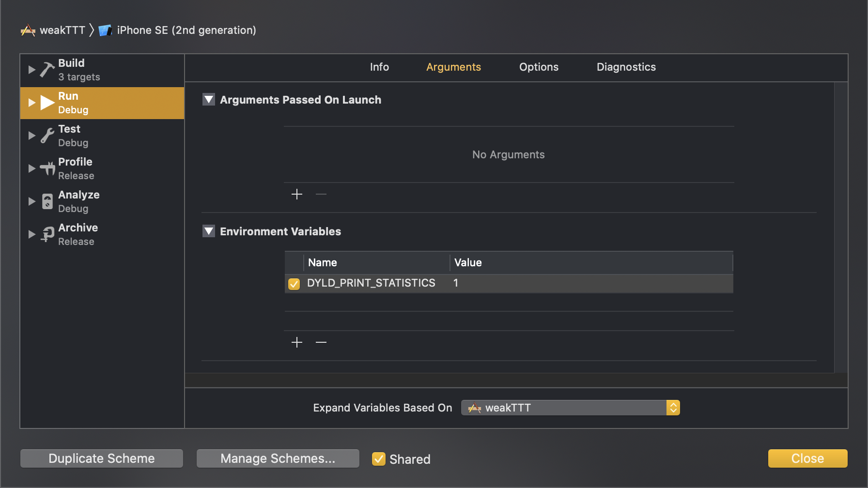Collapse the Environment Variables section
Image resolution: width=868 pixels, height=488 pixels.
209,231
